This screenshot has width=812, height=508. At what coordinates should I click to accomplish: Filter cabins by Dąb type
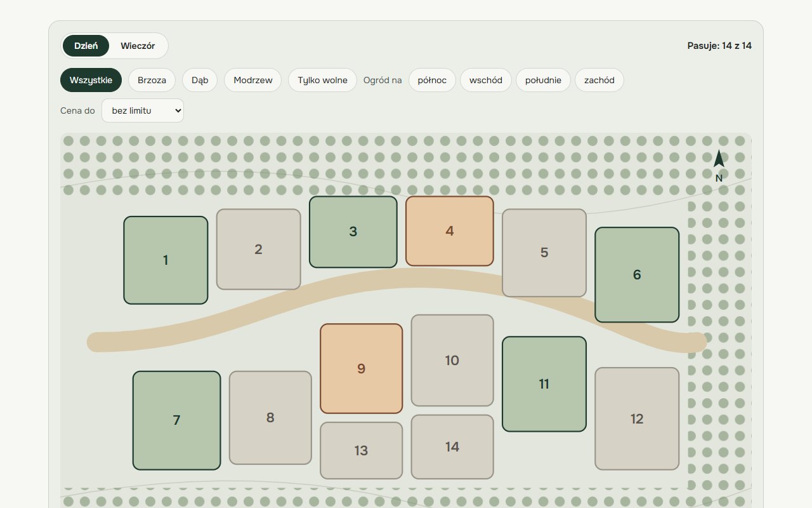coord(200,80)
